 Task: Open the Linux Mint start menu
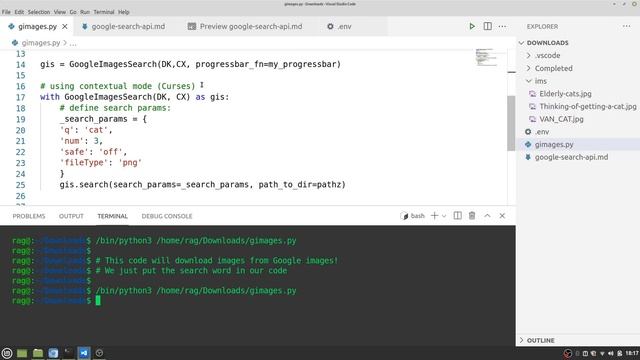pyautogui.click(x=7, y=353)
